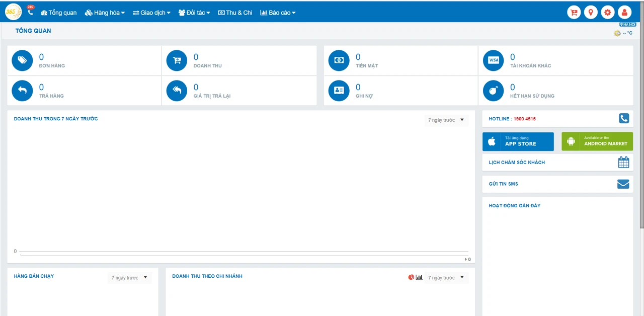Change the 7-day revenue period dropdown
This screenshot has height=316, width=644.
[446, 120]
